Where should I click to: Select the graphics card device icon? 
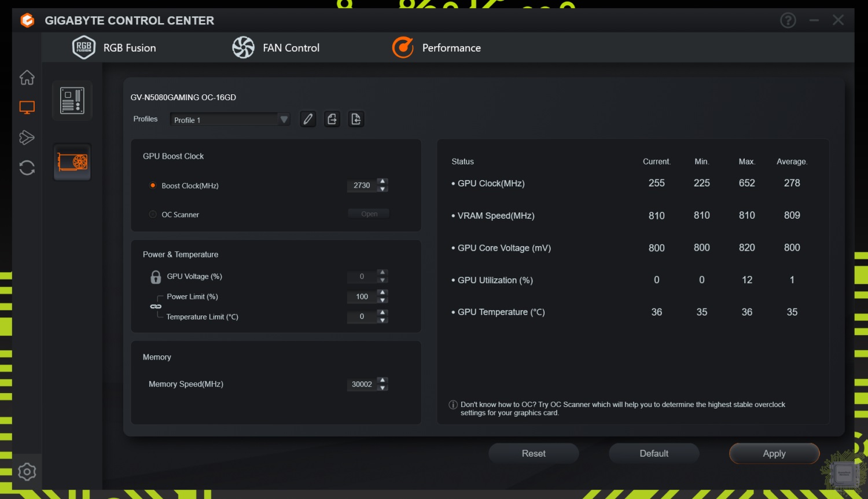(72, 162)
